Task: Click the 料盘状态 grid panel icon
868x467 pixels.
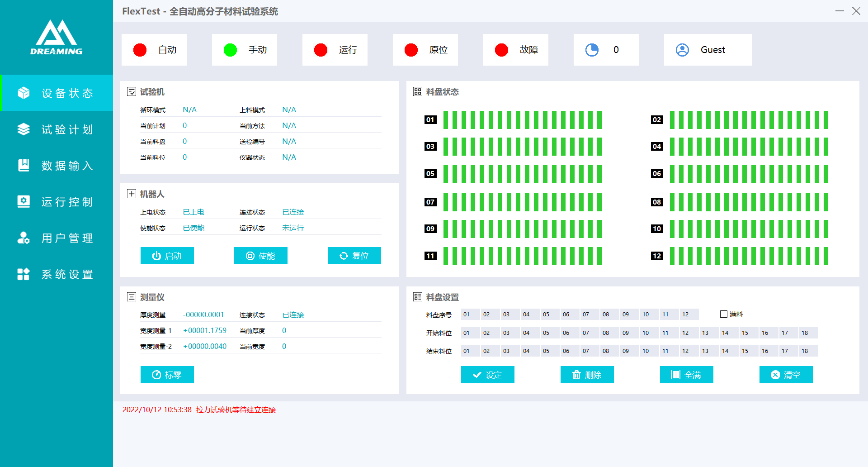Action: click(418, 91)
